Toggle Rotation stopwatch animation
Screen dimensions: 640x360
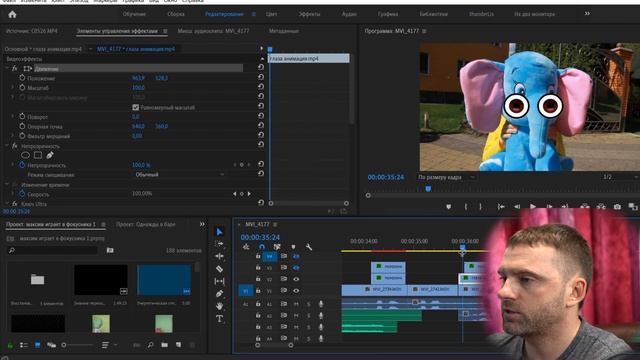tap(22, 116)
